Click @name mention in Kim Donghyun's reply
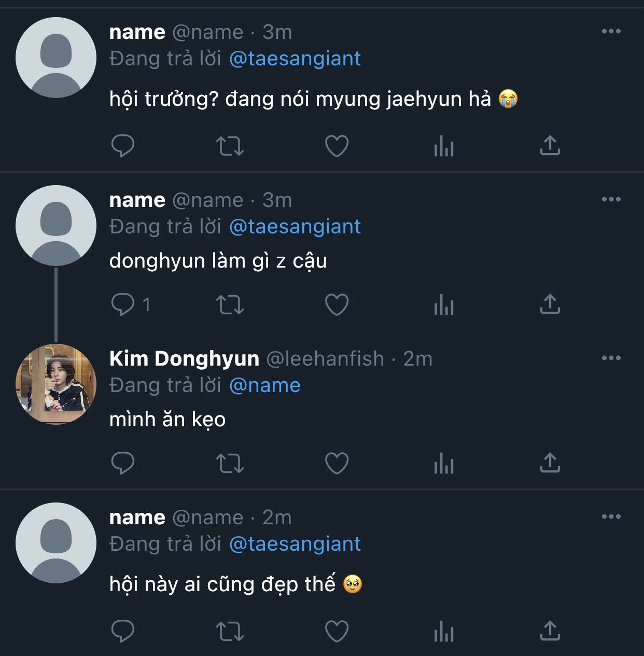This screenshot has height=656, width=644. [x=264, y=385]
